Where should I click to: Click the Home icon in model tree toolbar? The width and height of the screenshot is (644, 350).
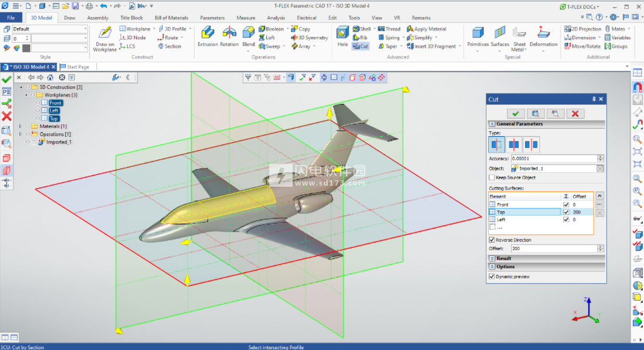pos(50,78)
